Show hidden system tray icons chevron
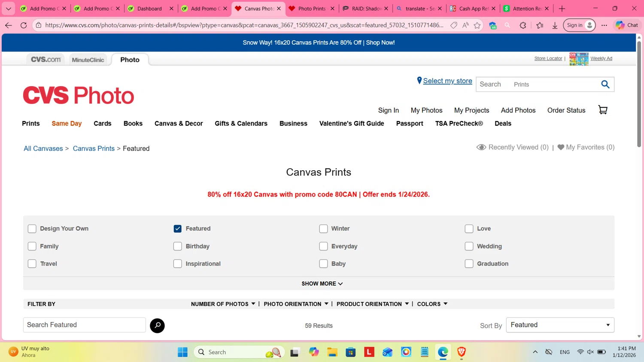Screen dimensions: 644x362 point(535,352)
